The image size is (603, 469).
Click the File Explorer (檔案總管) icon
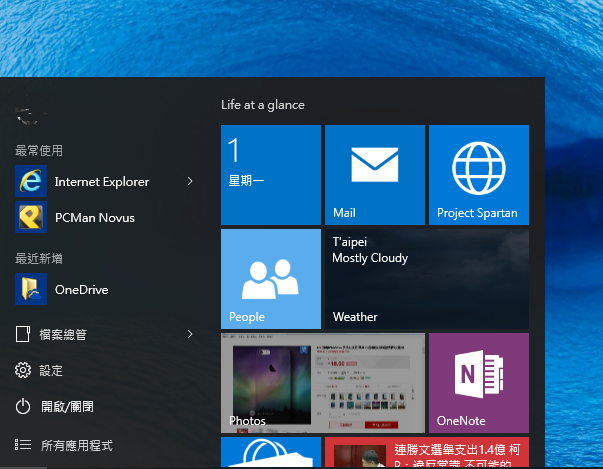[x=23, y=334]
